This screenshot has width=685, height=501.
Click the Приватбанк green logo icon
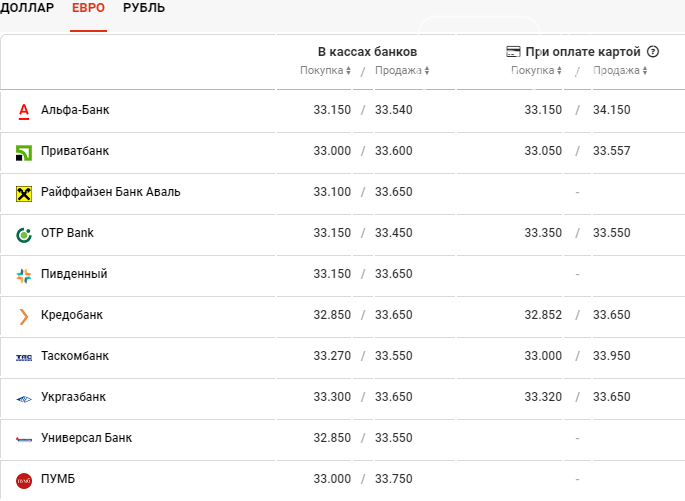point(24,153)
